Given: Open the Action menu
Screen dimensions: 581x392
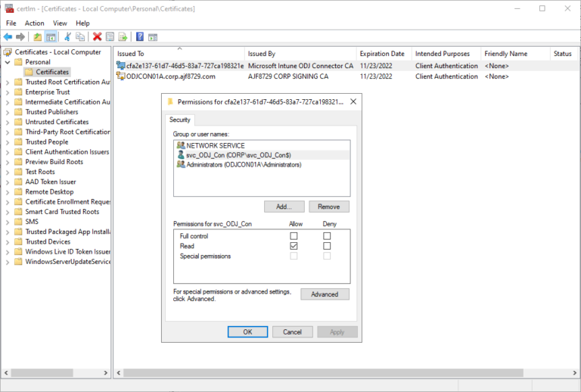Looking at the screenshot, I should 35,23.
